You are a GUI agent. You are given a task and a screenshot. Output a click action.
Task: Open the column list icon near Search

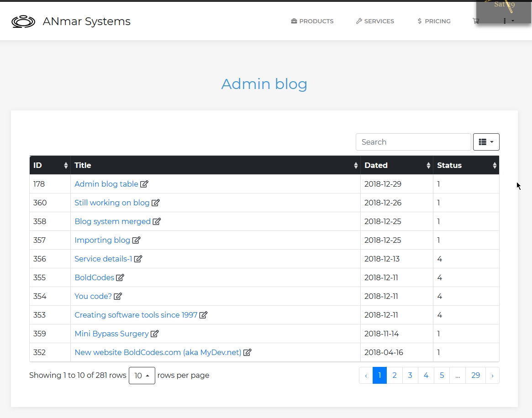pos(484,141)
